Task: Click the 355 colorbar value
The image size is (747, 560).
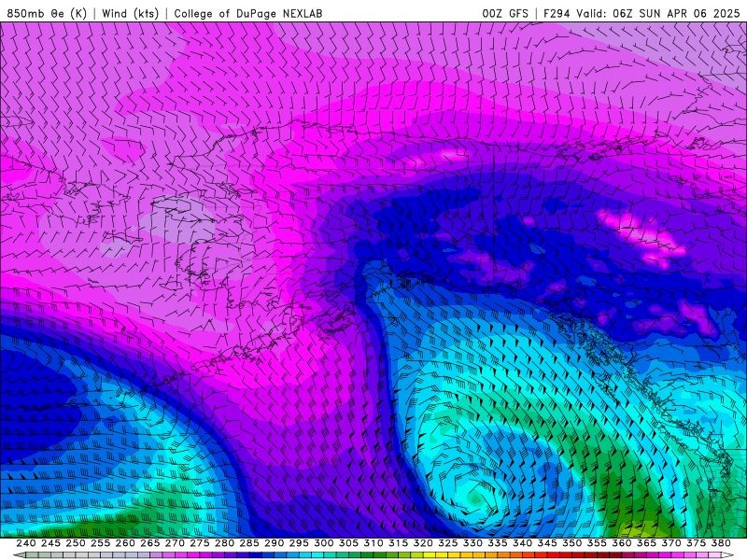Action: coord(597,543)
